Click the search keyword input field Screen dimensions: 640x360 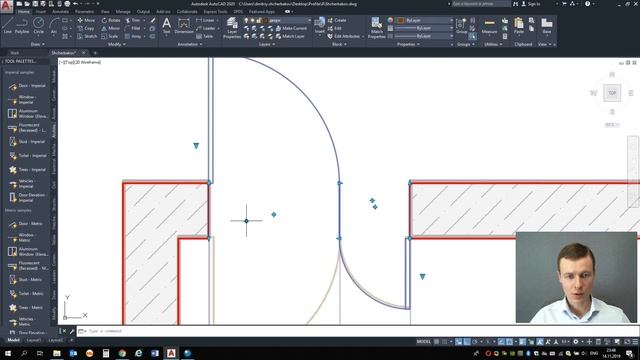(481, 4)
